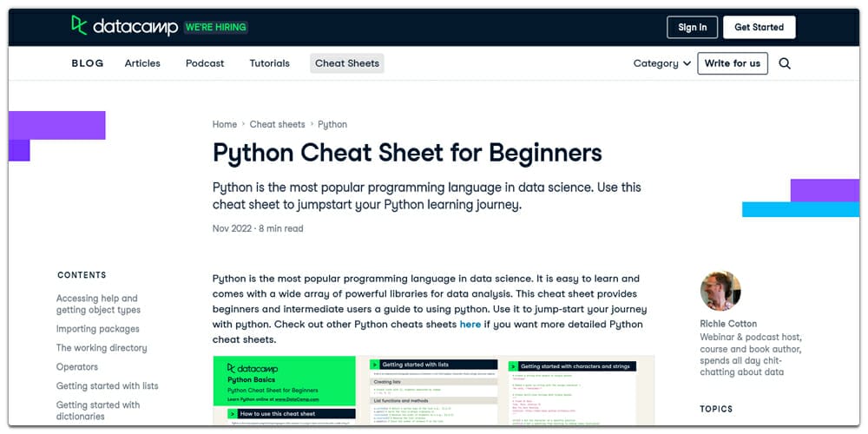Click Richie Cotton's avatar photo
This screenshot has height=434, width=868.
pos(720,291)
